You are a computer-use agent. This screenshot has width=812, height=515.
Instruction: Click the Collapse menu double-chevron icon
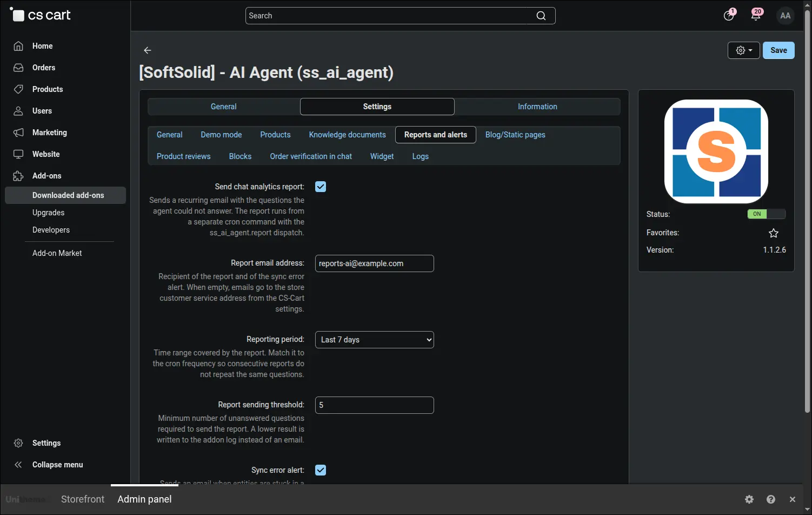(x=18, y=465)
